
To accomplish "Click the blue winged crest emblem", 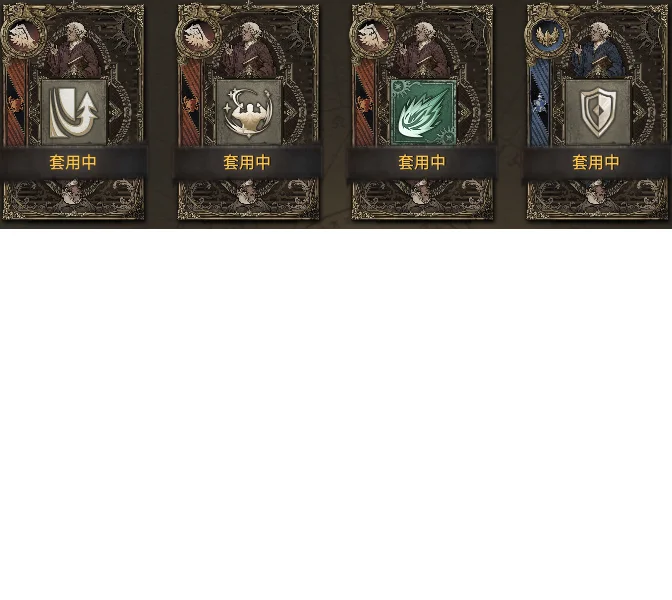I will (548, 36).
